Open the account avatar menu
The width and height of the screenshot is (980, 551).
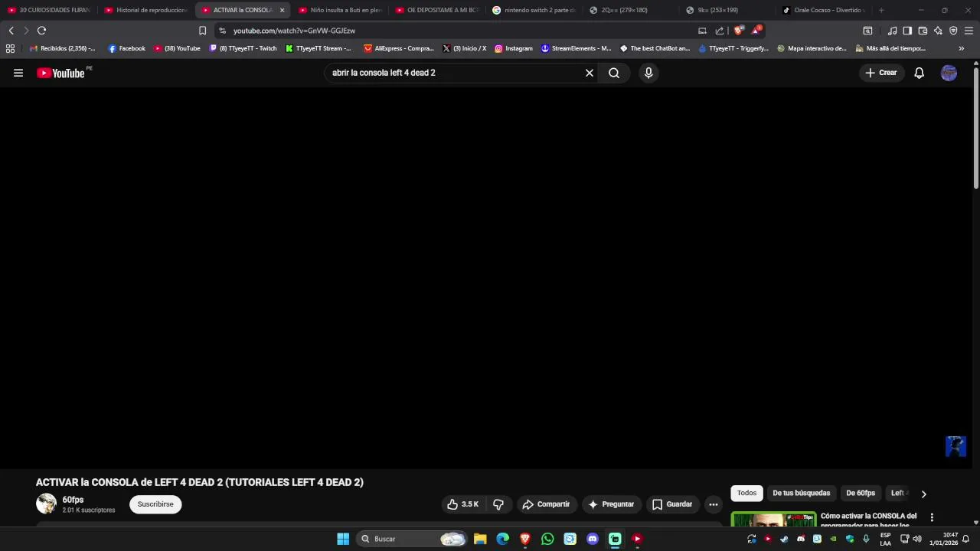pos(949,73)
